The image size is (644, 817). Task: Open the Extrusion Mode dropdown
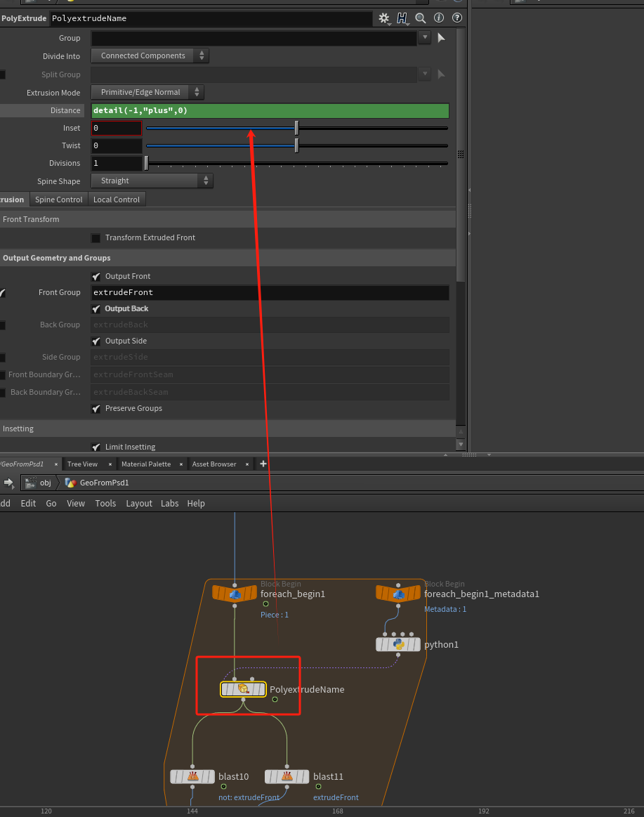pyautogui.click(x=147, y=93)
